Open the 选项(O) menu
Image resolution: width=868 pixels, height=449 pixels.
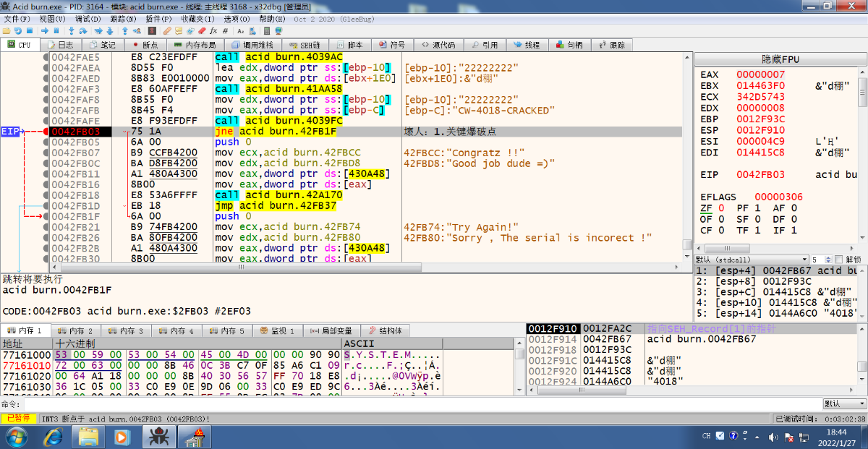237,18
